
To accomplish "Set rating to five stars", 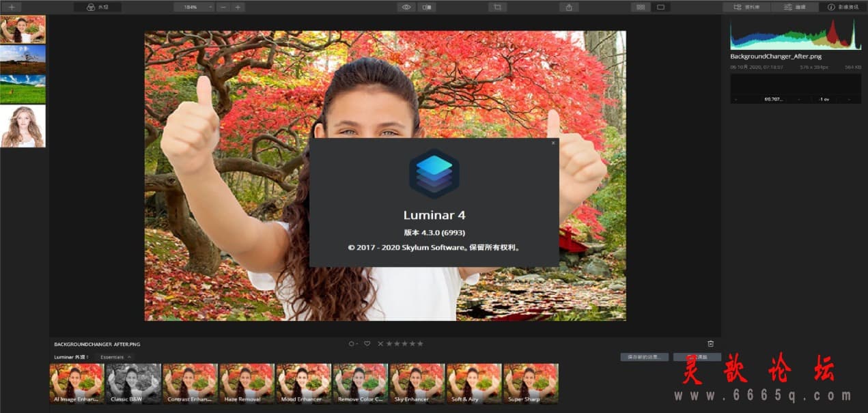I will [x=420, y=343].
